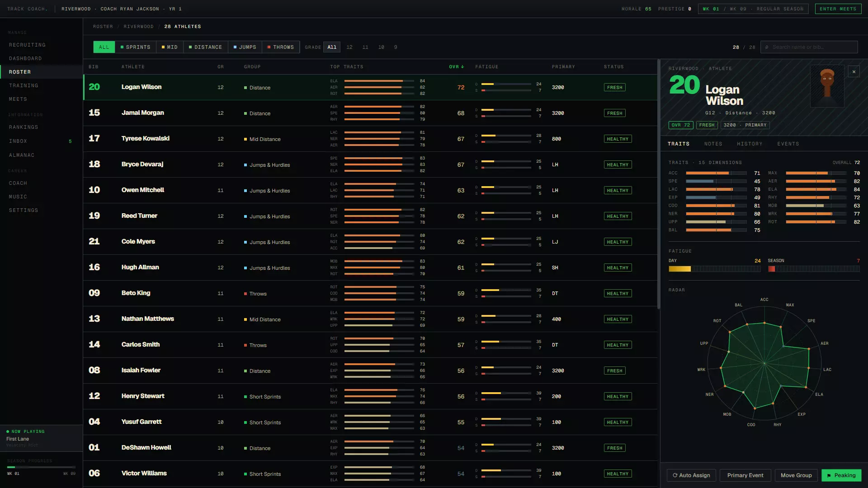
Task: Click the flag icon on Peaking
Action: [829, 475]
